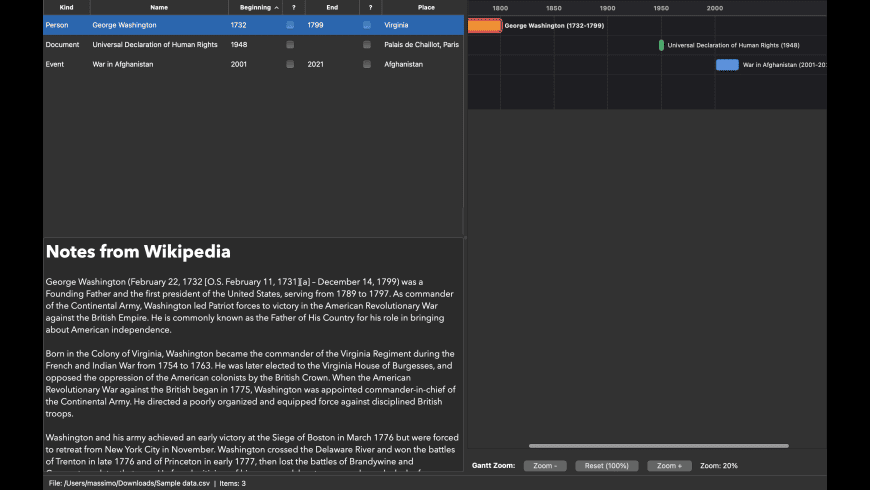Click the end year '2021' cell
Screen dimensions: 870x490
315,64
